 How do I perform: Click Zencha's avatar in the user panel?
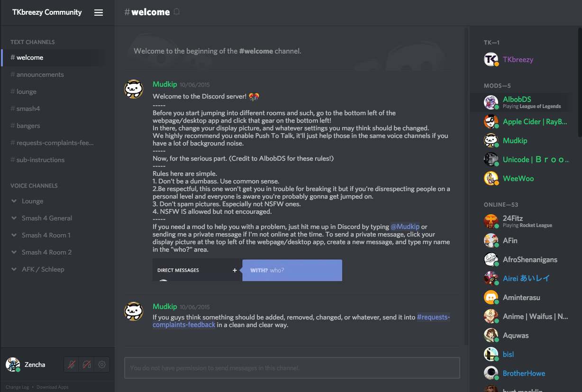pos(13,365)
